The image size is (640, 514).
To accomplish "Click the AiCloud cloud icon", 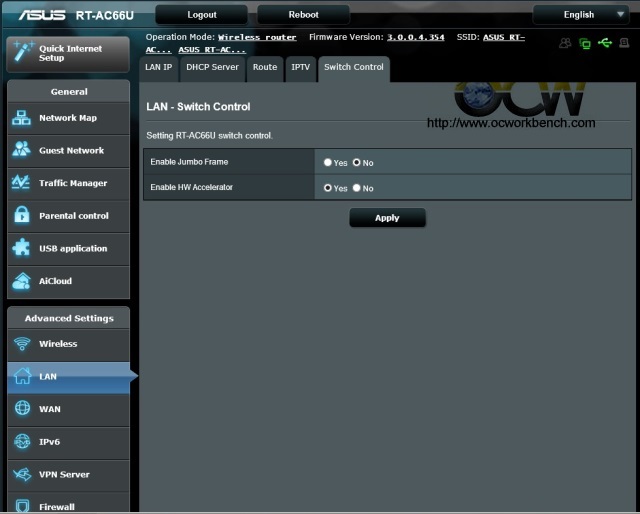I will pos(22,281).
